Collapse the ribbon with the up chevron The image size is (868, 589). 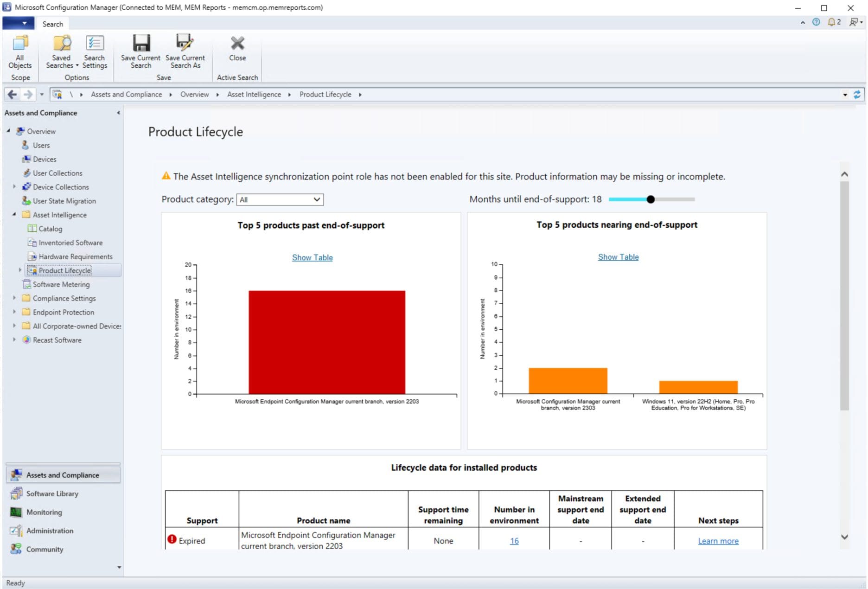803,22
